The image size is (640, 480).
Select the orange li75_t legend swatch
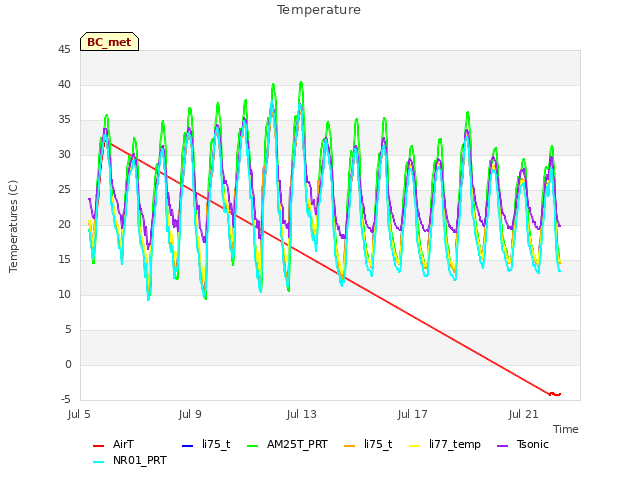click(349, 446)
